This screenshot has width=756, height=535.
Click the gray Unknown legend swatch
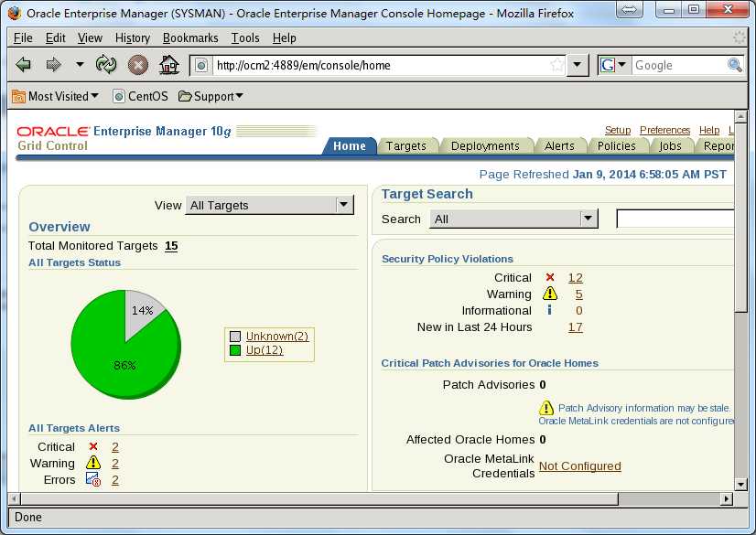point(235,337)
